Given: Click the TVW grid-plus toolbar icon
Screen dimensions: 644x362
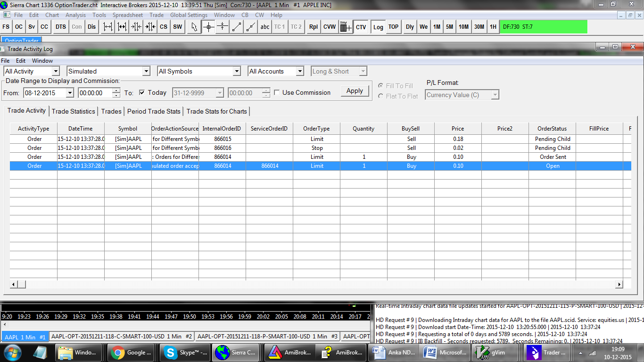Looking at the screenshot, I should point(346,27).
